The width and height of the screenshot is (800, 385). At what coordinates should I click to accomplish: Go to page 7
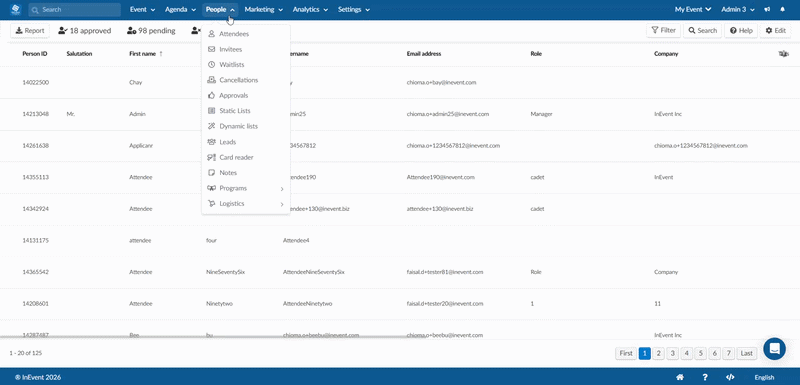click(729, 353)
